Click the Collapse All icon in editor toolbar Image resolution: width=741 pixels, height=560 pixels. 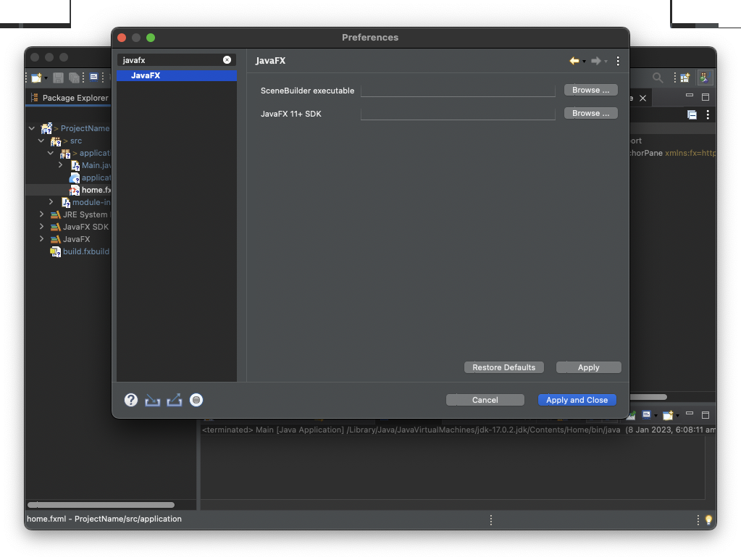(692, 114)
